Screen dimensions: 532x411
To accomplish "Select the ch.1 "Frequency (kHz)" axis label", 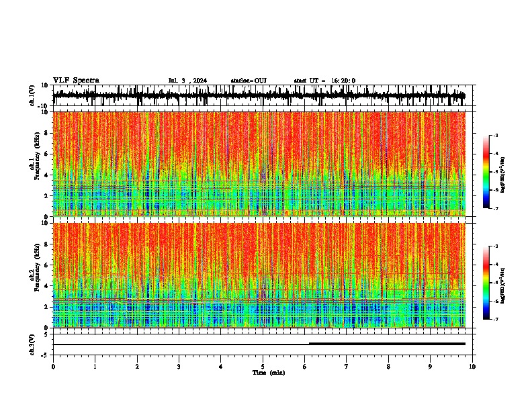I will [37, 156].
